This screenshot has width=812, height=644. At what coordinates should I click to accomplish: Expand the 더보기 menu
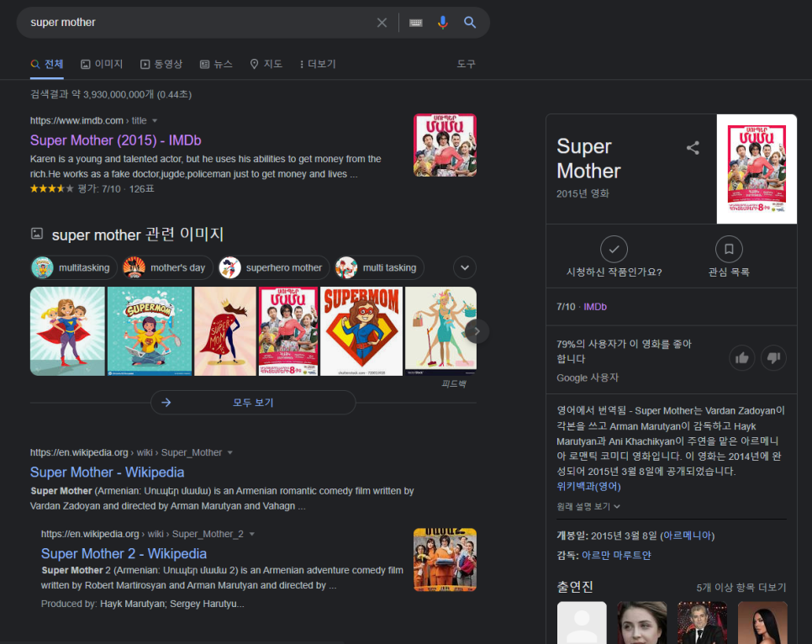[318, 64]
